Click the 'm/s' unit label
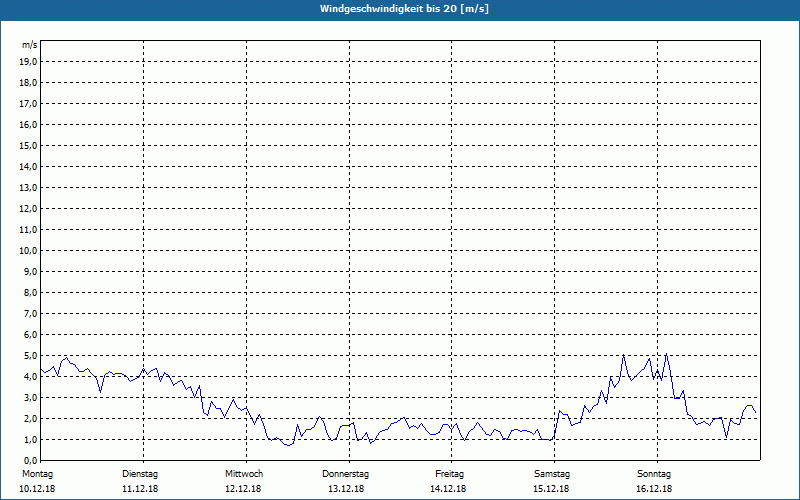The width and height of the screenshot is (800, 500). pos(30,45)
